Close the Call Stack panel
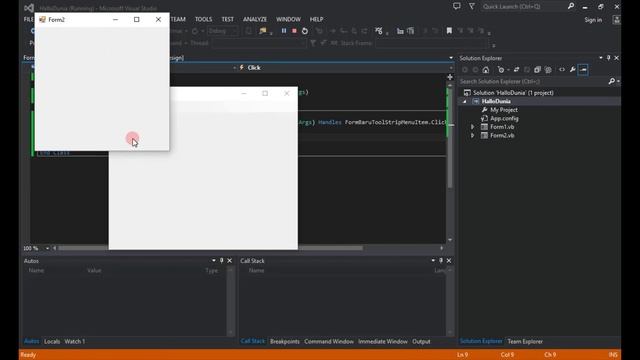The width and height of the screenshot is (640, 360). tap(449, 260)
